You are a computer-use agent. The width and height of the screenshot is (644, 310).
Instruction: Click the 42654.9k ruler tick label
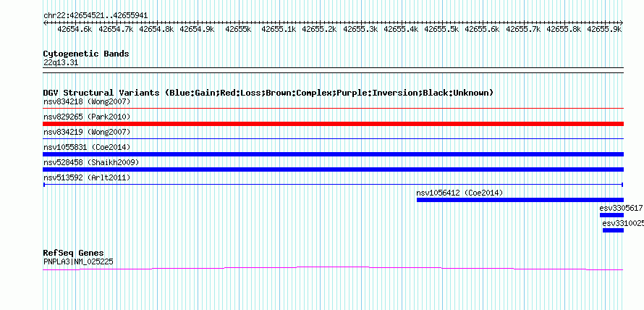pos(197,29)
